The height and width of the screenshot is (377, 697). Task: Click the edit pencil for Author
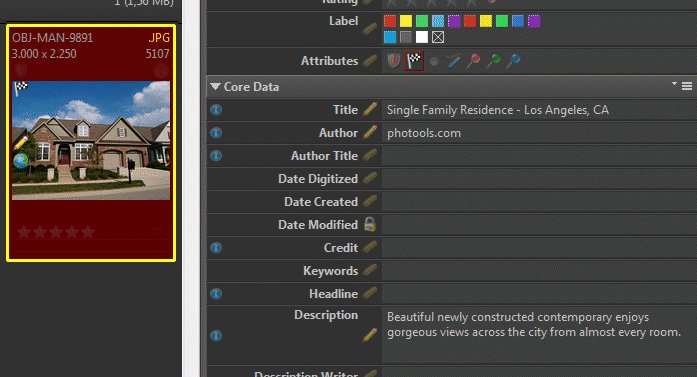point(370,132)
